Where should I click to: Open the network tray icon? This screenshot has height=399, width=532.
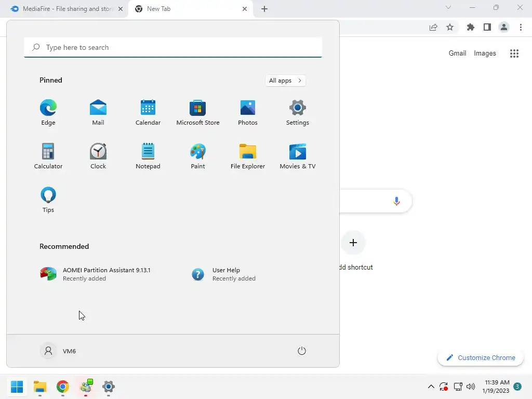pos(458,387)
